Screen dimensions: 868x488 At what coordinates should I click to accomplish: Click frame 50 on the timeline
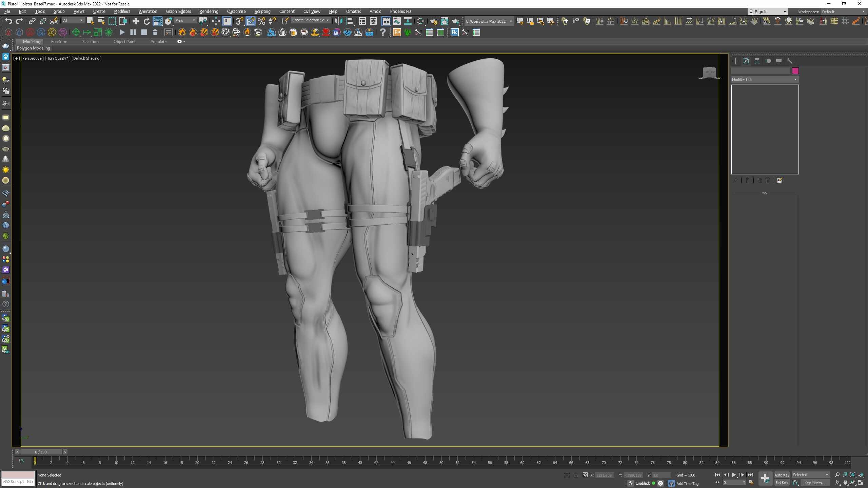pyautogui.click(x=441, y=462)
